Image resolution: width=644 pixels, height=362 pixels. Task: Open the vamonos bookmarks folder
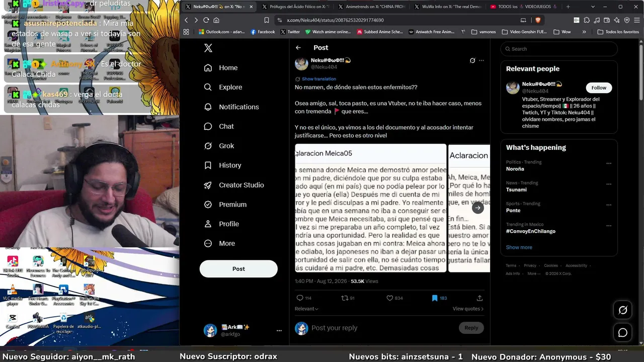click(484, 32)
